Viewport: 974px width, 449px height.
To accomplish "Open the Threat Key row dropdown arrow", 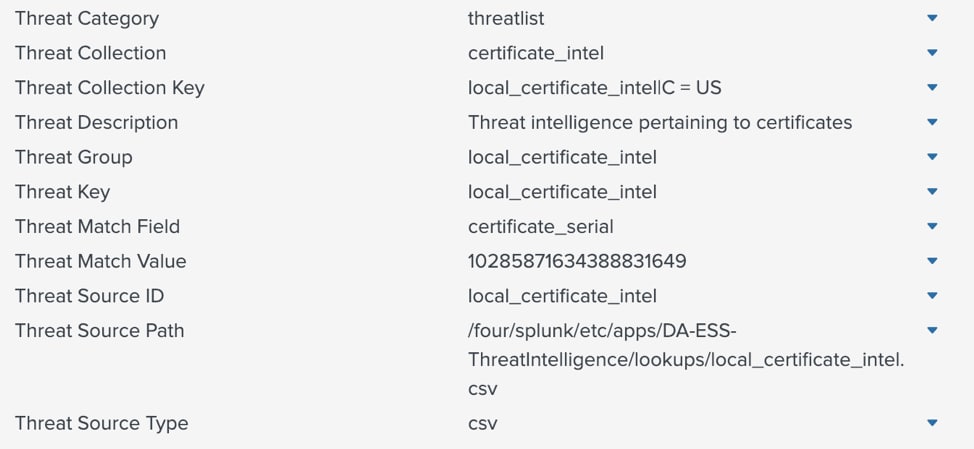I will tap(932, 192).
